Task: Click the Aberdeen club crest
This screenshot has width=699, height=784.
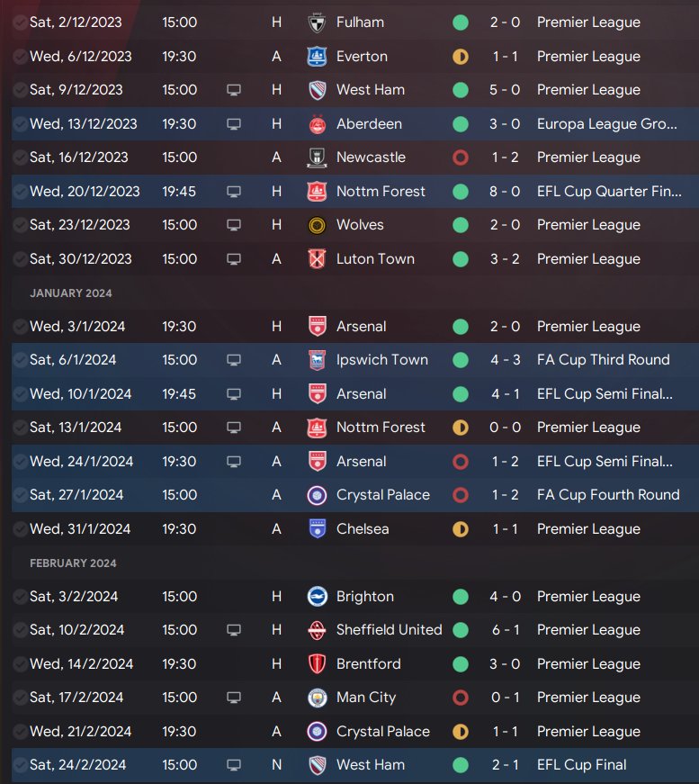Action: pyautogui.click(x=317, y=124)
